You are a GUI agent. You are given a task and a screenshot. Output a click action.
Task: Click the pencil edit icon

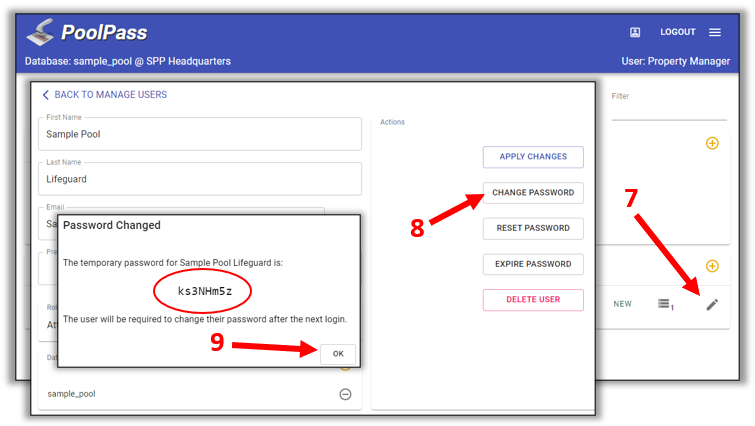(x=712, y=304)
